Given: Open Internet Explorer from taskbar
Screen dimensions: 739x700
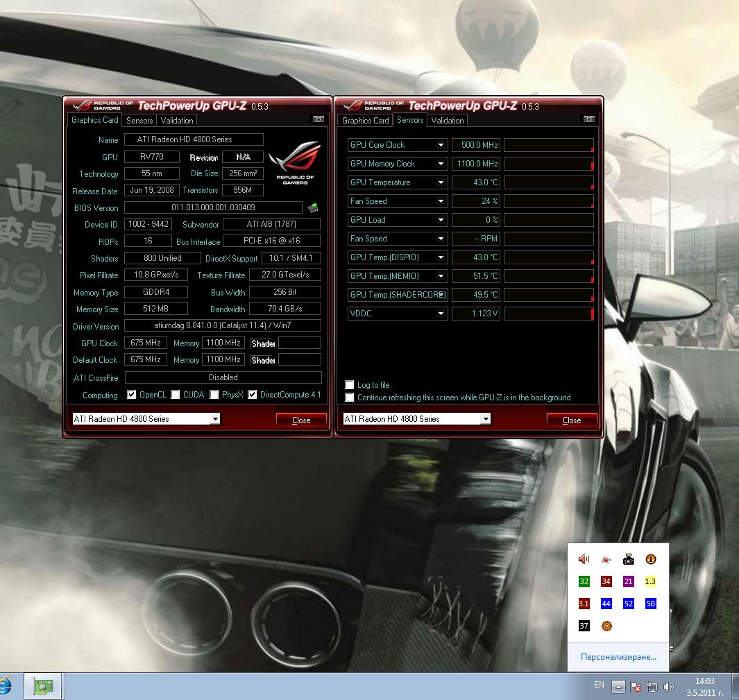Looking at the screenshot, I should [6, 686].
